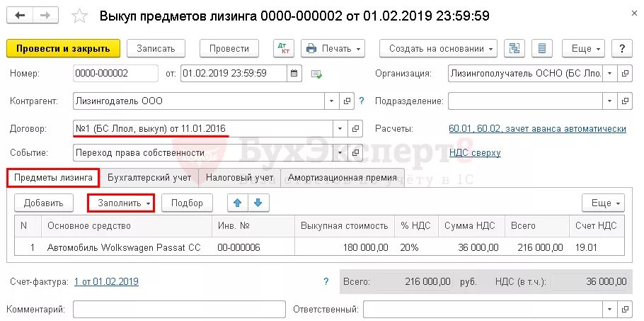The image size is (644, 321).
Task: Switch to Амортизационная премия tab
Action: (x=343, y=178)
